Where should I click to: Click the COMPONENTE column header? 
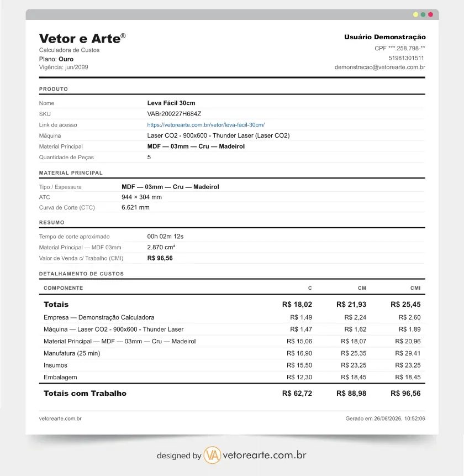point(64,288)
